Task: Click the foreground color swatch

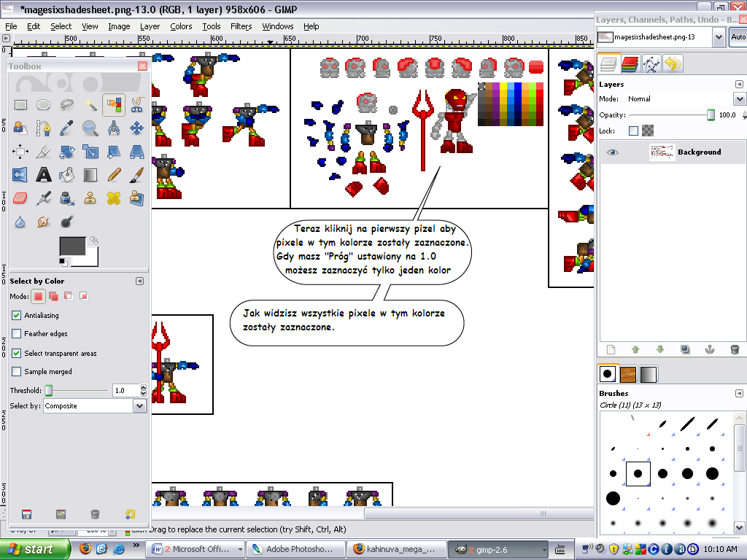Action: point(72,246)
